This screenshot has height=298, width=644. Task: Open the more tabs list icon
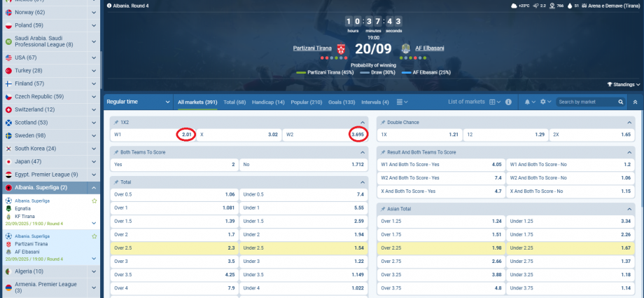(402, 102)
